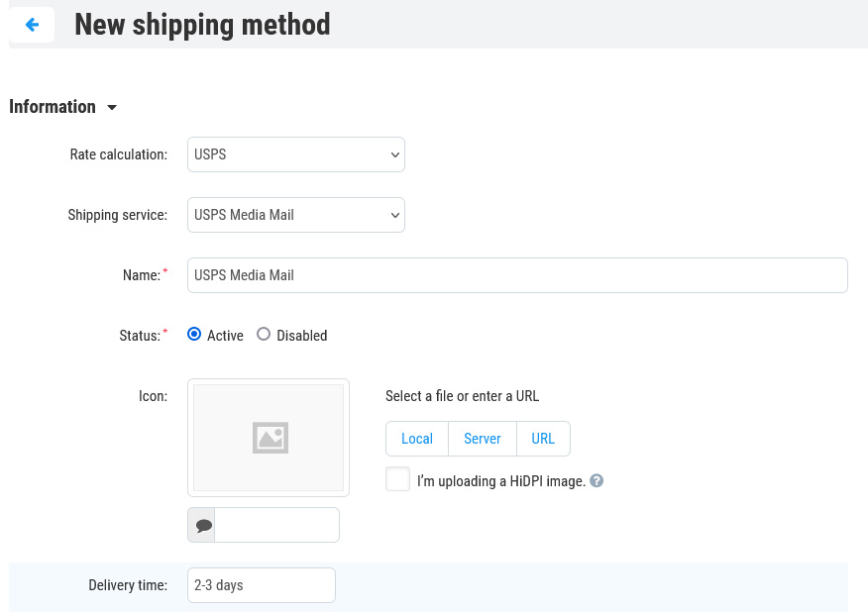Image resolution: width=868 pixels, height=612 pixels.
Task: Click the Delivery time input field
Action: click(x=262, y=585)
